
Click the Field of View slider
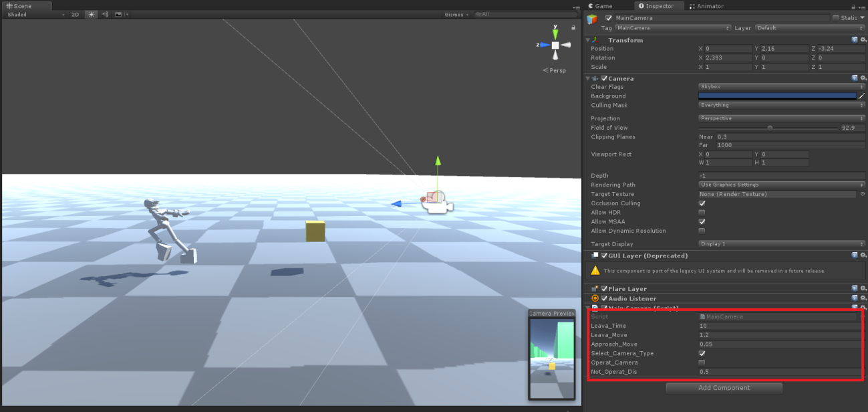coord(768,128)
